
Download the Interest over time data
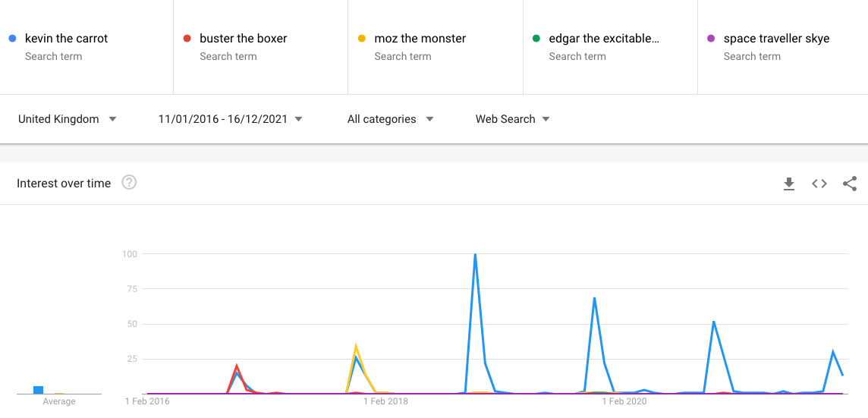pos(789,184)
